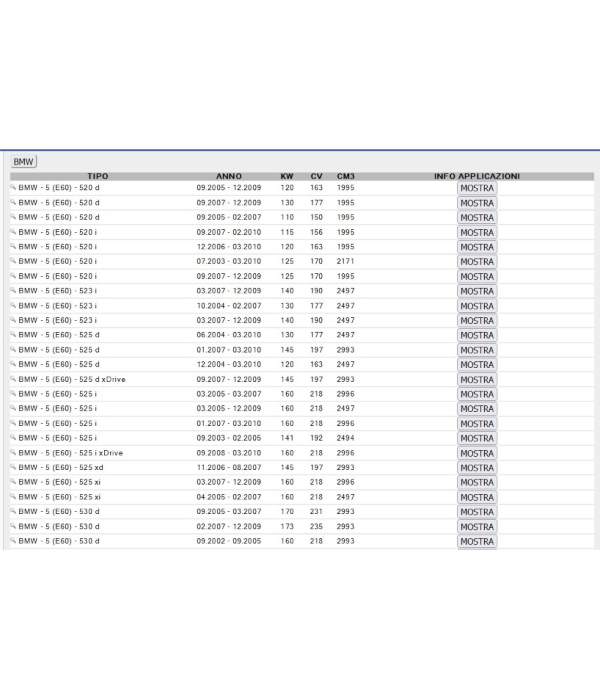This screenshot has width=600, height=700.
Task: Click magnifier icon for 525 i 03.2005 - 03.2007 row
Action: click(x=13, y=393)
